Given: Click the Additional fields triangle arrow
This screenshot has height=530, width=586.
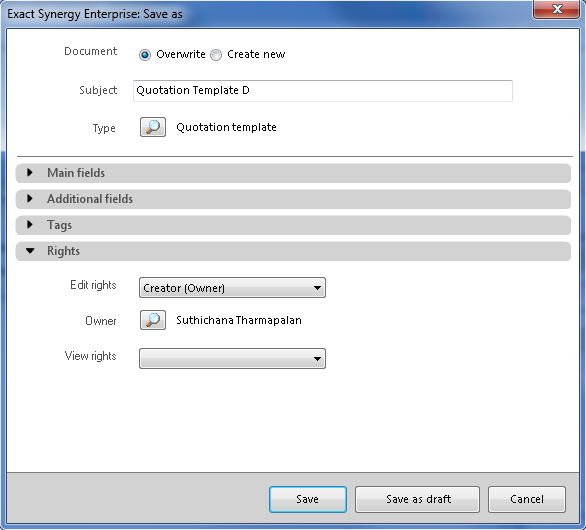Looking at the screenshot, I should 30,198.
